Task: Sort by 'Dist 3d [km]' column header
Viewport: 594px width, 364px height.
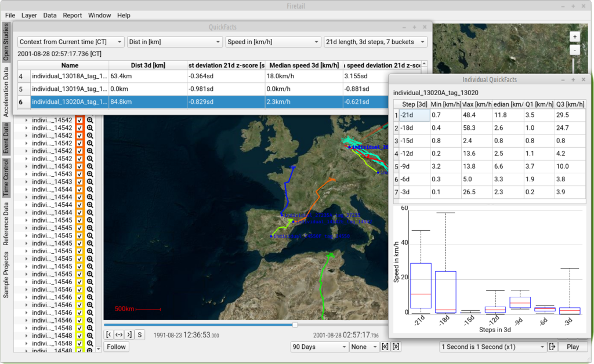Action: (x=148, y=65)
